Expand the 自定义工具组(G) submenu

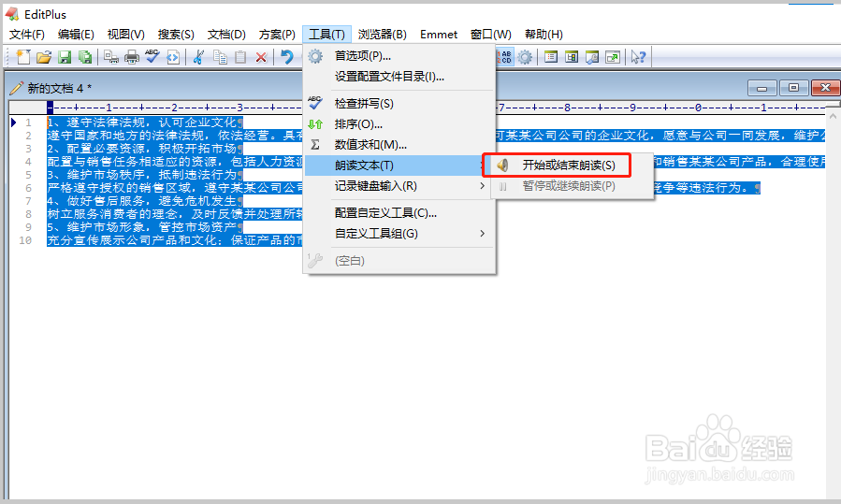pyautogui.click(x=399, y=233)
